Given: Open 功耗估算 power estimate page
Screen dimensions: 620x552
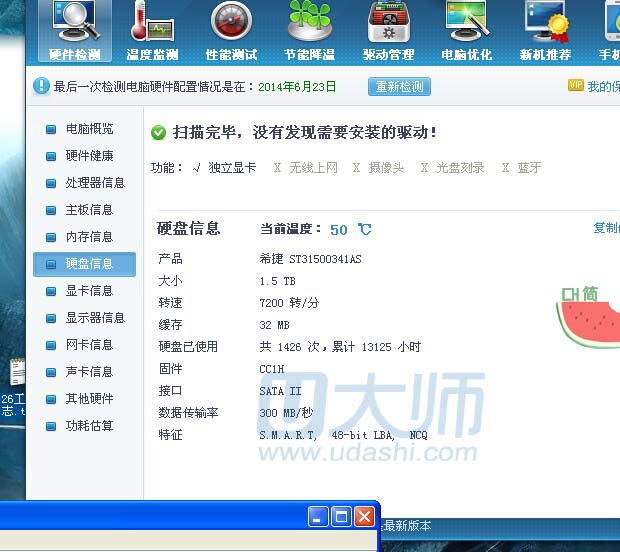Looking at the screenshot, I should click(89, 426).
